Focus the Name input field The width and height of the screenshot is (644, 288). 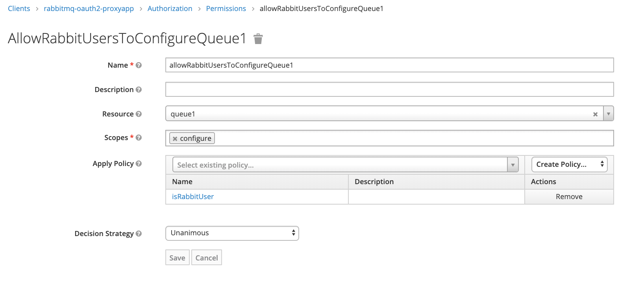389,65
